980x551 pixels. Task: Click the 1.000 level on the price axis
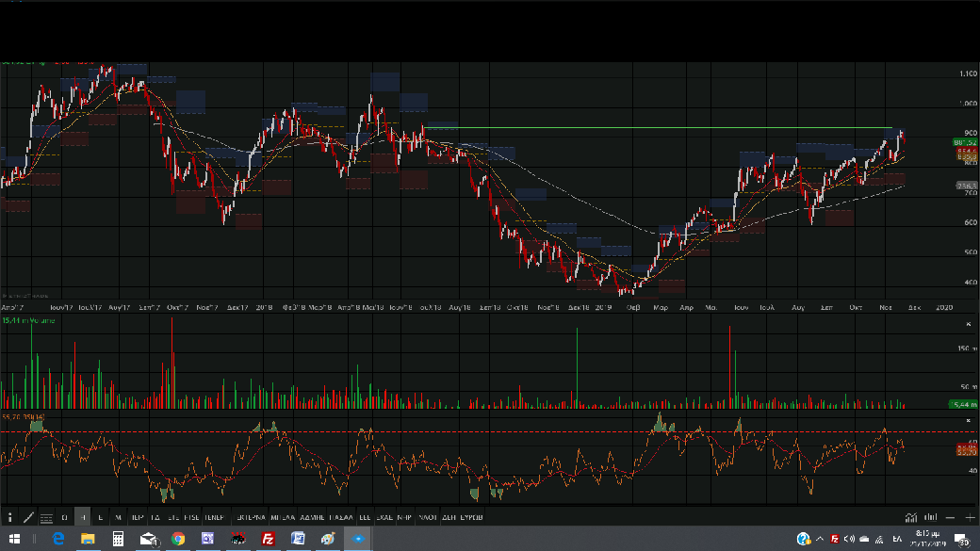tap(967, 103)
